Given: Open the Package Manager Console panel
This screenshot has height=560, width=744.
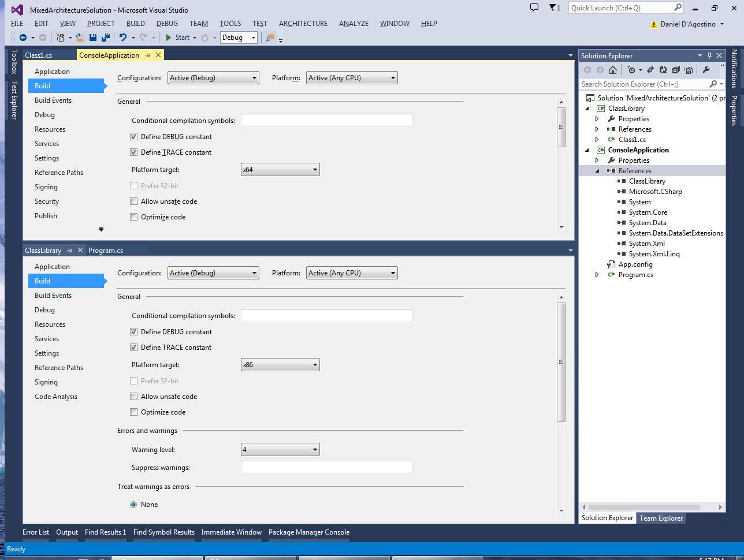Looking at the screenshot, I should pos(309,532).
